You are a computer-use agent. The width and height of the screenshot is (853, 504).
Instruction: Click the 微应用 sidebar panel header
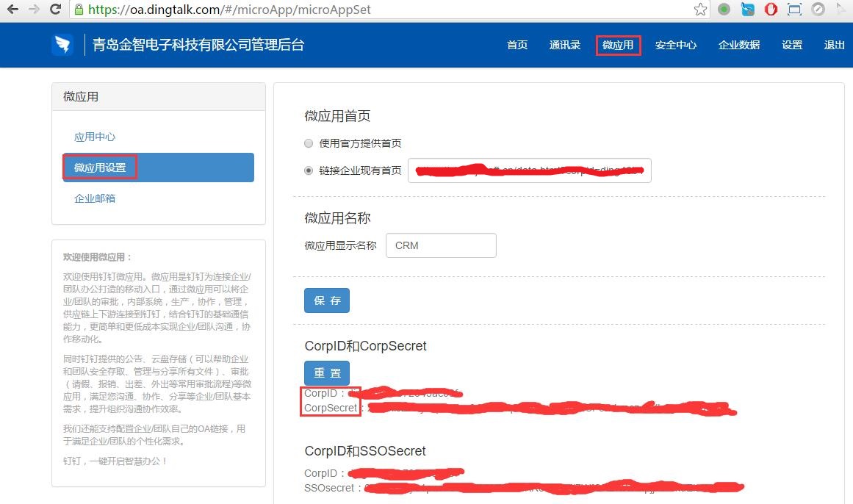pyautogui.click(x=158, y=97)
